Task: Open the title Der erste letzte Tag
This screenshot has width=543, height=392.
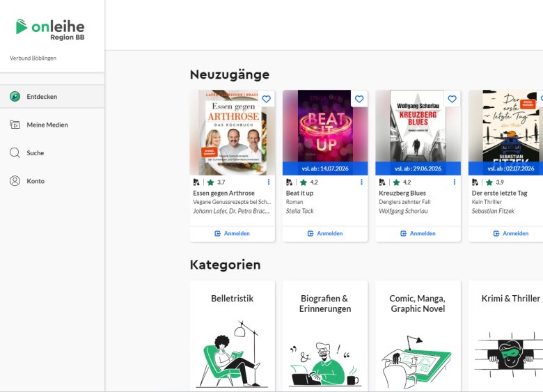Action: (x=499, y=194)
